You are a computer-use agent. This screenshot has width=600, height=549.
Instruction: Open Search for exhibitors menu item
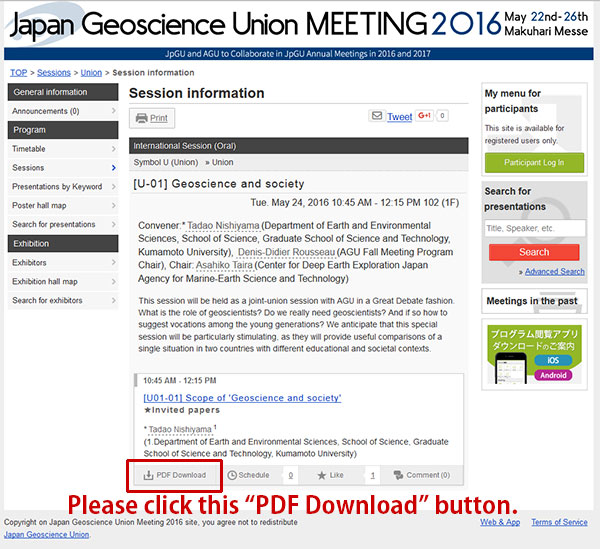click(63, 300)
